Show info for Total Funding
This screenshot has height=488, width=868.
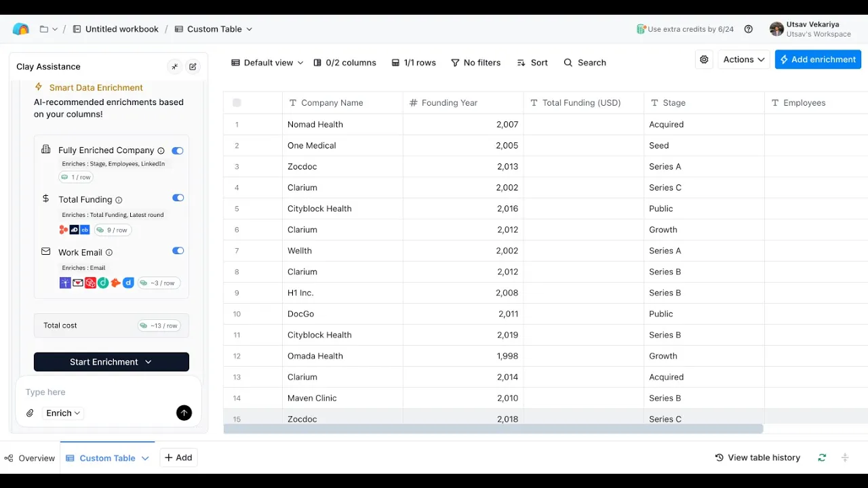pyautogui.click(x=119, y=200)
